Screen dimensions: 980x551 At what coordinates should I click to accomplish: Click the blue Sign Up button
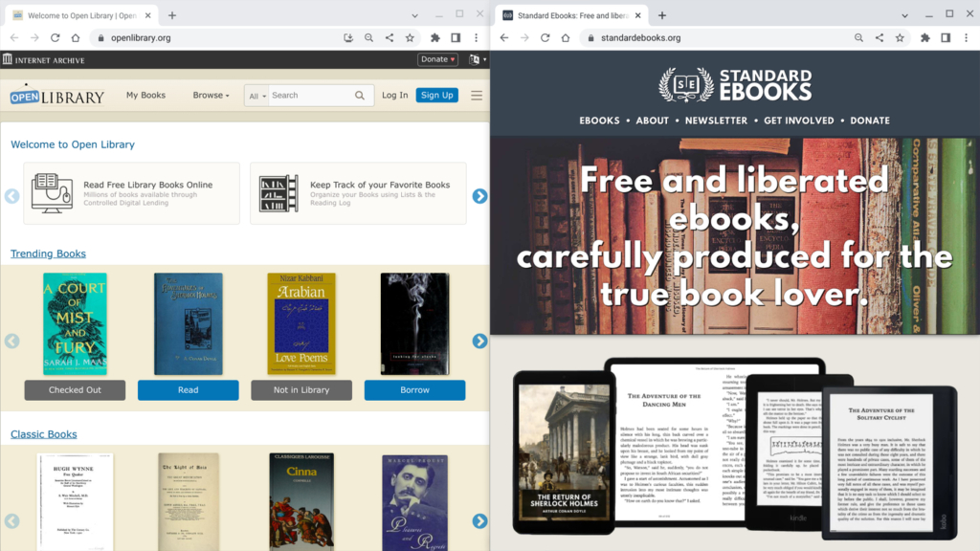(x=436, y=95)
